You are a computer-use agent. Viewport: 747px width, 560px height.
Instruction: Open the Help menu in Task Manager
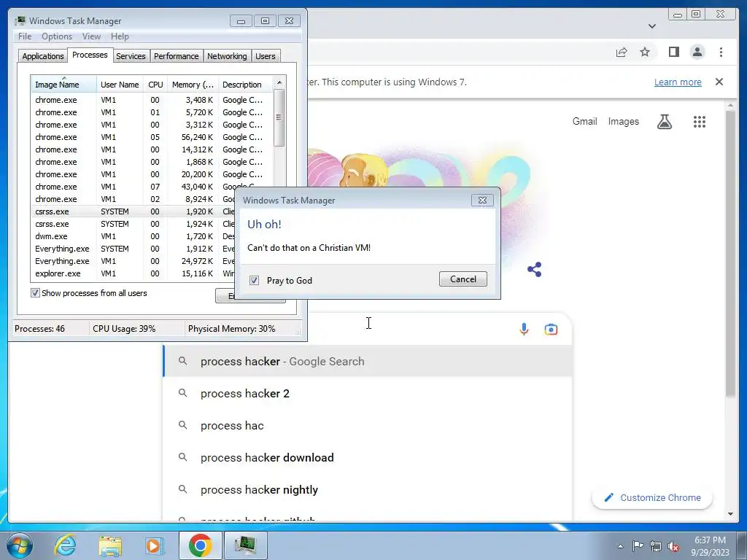tap(120, 36)
